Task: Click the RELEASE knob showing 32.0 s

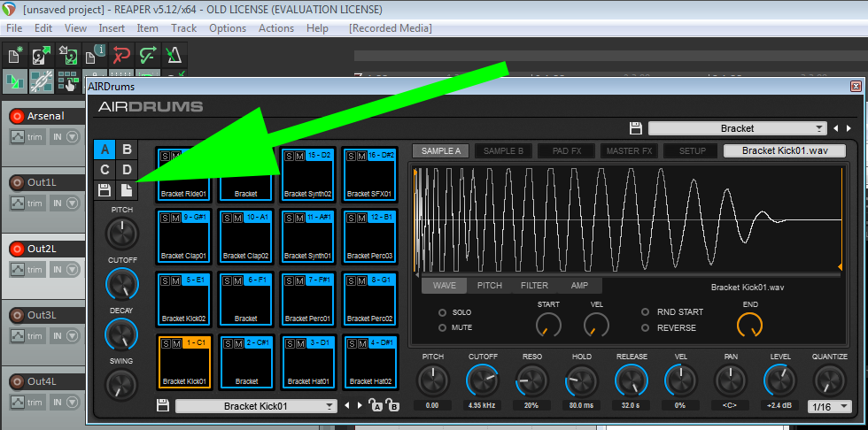Action: [632, 380]
